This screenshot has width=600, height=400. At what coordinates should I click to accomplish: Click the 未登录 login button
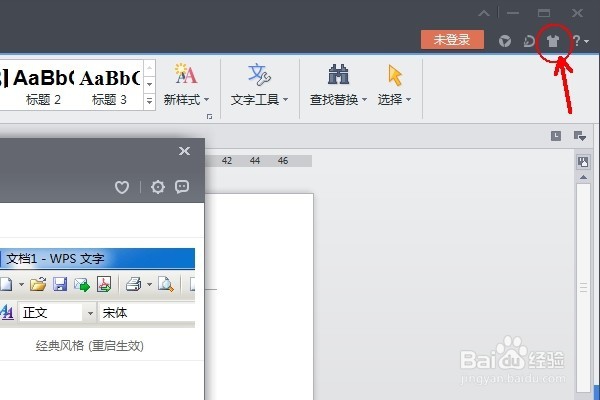[x=452, y=39]
